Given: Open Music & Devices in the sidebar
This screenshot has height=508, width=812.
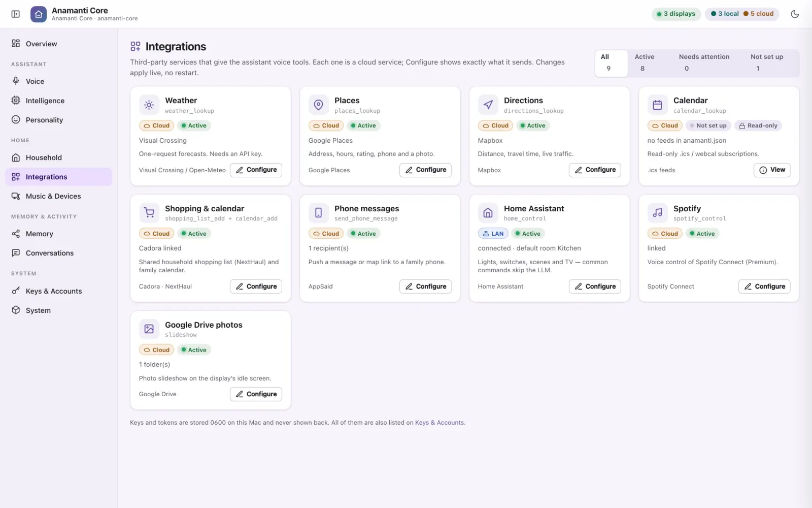Looking at the screenshot, I should click(x=59, y=196).
